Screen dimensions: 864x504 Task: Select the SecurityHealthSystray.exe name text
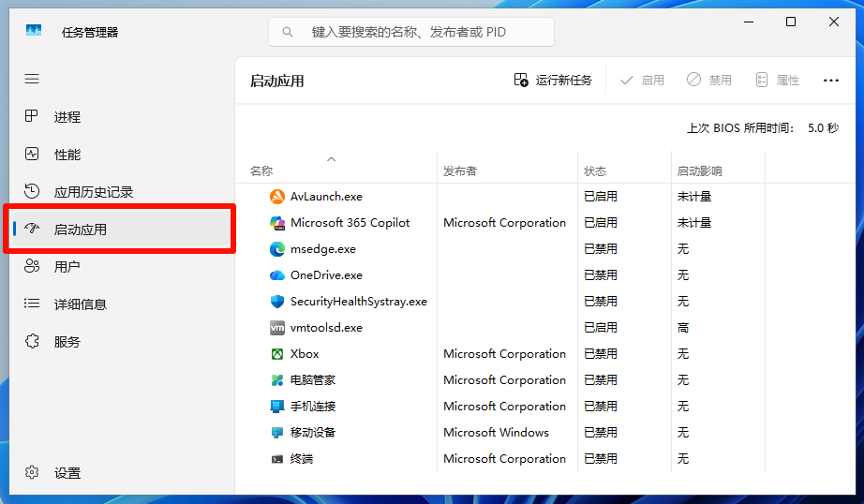pyautogui.click(x=359, y=302)
